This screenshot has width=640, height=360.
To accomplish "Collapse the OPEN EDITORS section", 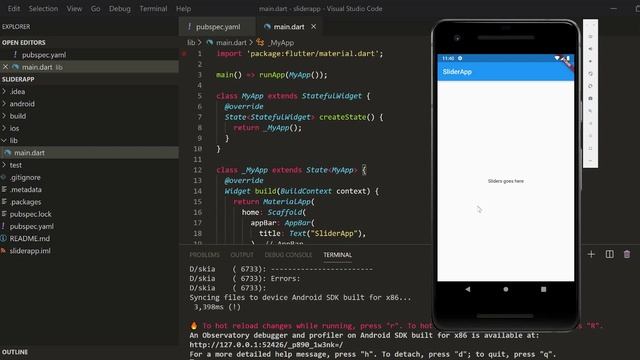I will tap(89, 42).
